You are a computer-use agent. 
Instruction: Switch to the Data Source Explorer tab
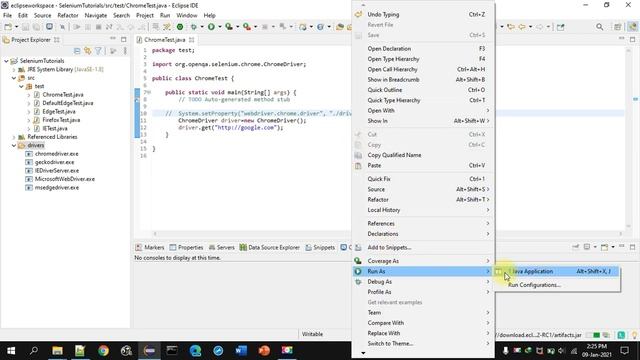pos(270,247)
